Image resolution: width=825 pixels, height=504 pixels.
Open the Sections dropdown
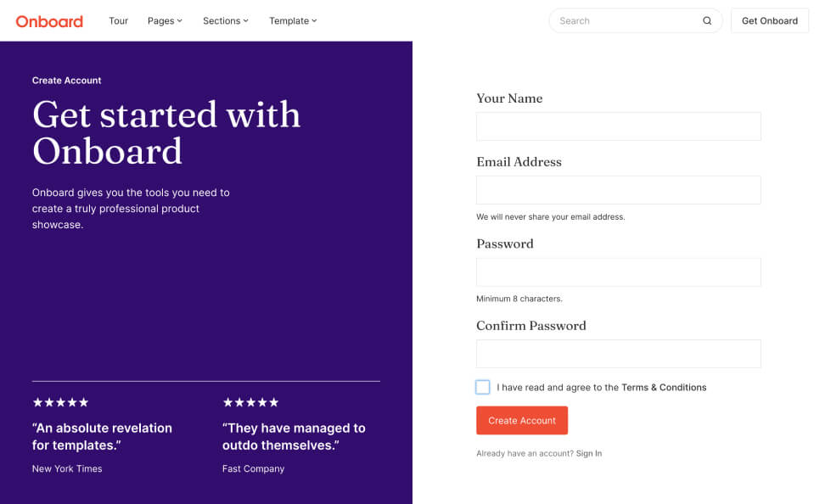tap(225, 21)
